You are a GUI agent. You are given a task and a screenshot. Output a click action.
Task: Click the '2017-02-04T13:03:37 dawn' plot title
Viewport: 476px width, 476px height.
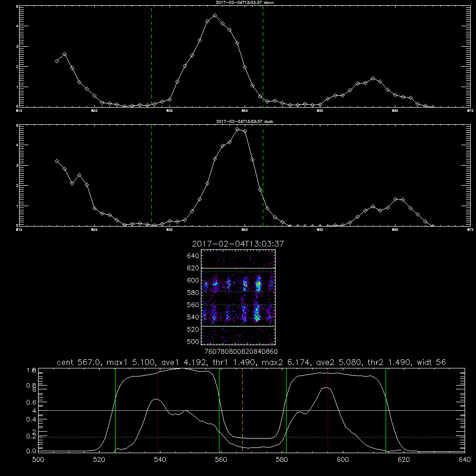pos(245,2)
